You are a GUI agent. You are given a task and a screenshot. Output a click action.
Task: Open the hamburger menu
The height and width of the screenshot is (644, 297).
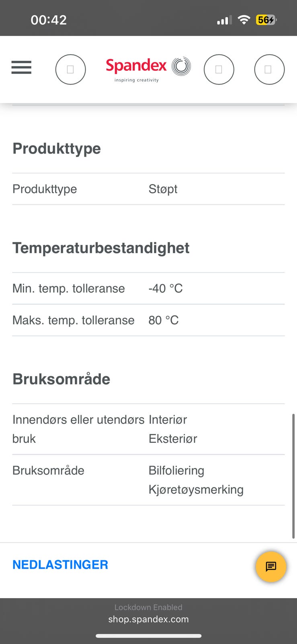[21, 67]
